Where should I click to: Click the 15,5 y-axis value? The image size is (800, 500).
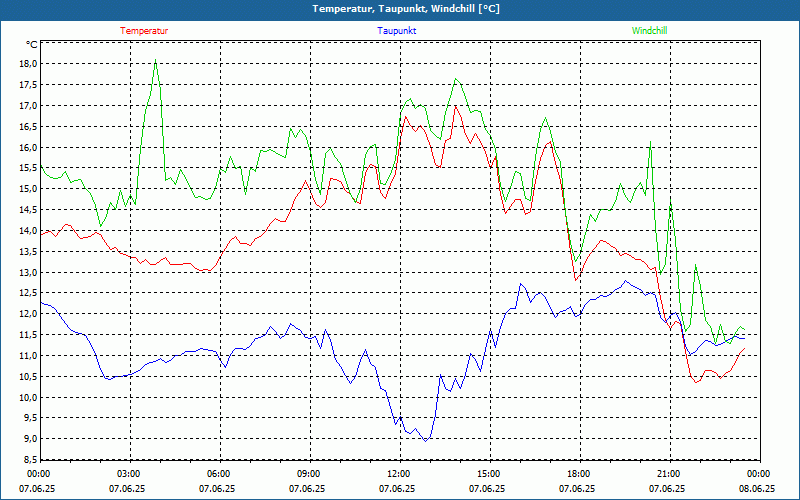point(29,168)
